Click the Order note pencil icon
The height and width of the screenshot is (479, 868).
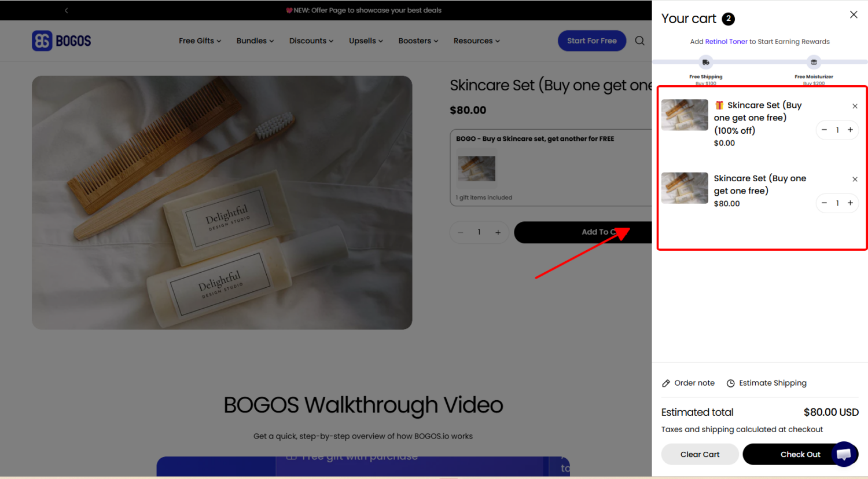[665, 383]
